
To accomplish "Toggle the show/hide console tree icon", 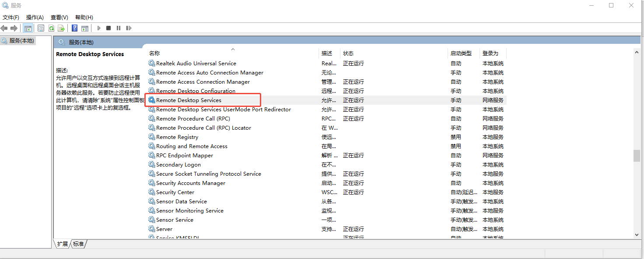I will tap(28, 28).
